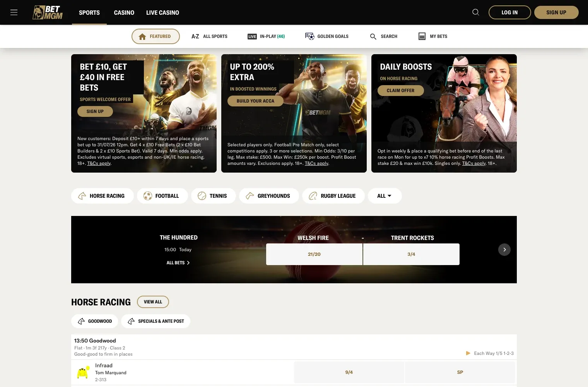Go to next featured event with arrow
This screenshot has width=588, height=387.
point(504,250)
